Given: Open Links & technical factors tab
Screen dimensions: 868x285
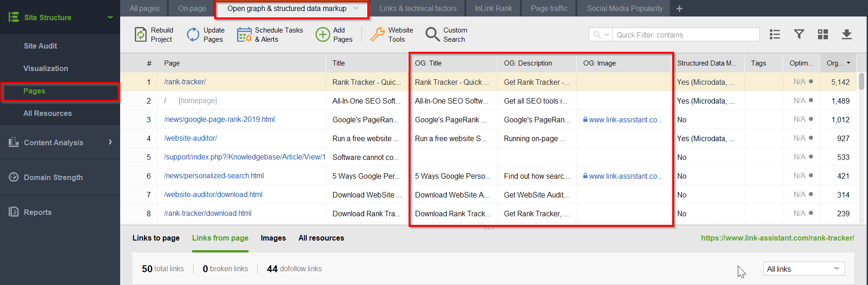Looking at the screenshot, I should coord(418,8).
